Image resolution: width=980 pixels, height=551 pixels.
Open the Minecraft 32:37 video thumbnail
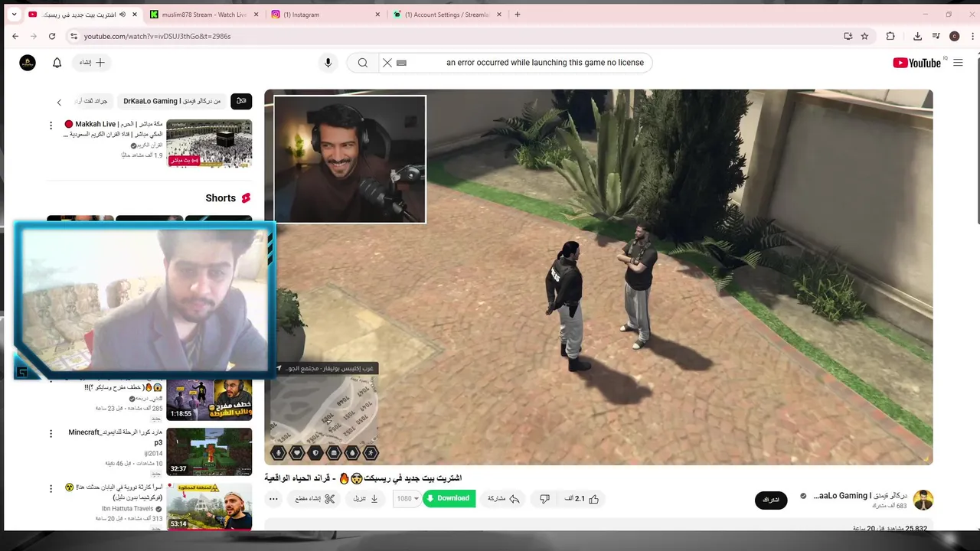(x=209, y=452)
